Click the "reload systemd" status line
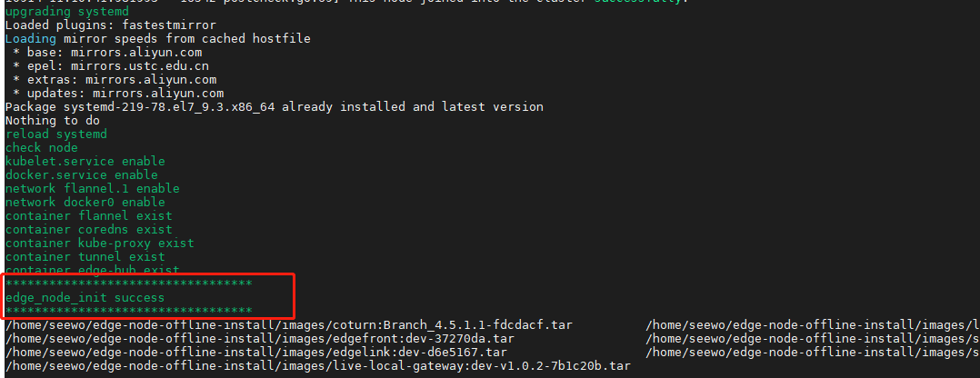The image size is (980, 378). (x=56, y=134)
